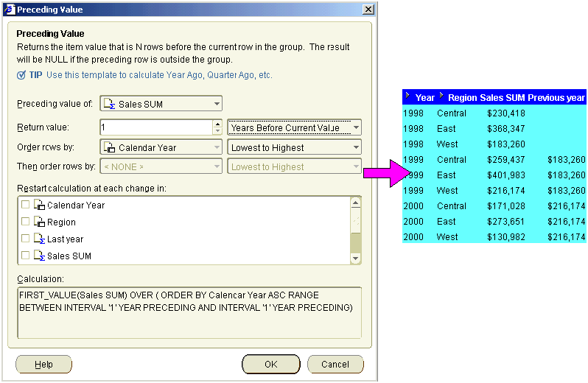588x383 pixels.
Task: Click the Region item icon in the restart list
Action: (x=39, y=222)
